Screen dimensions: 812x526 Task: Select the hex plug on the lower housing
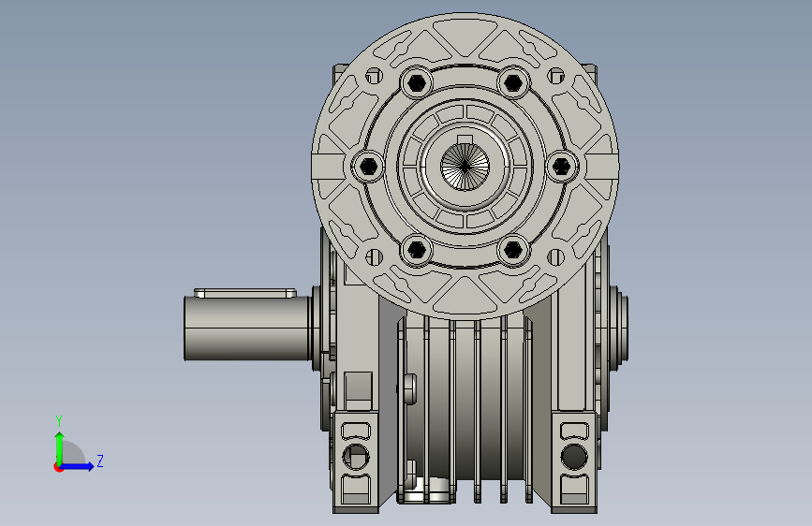pos(408,388)
